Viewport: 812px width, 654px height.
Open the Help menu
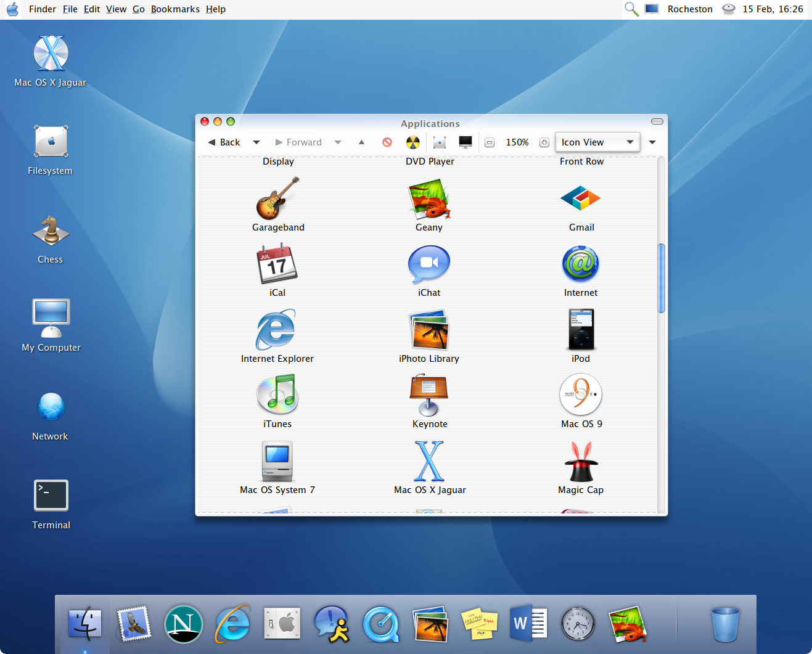pos(216,9)
